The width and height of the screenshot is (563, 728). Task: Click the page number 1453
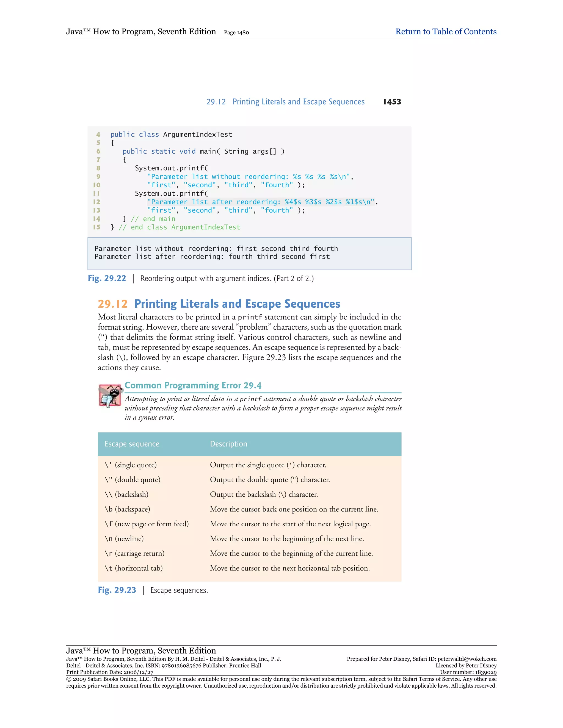392,102
